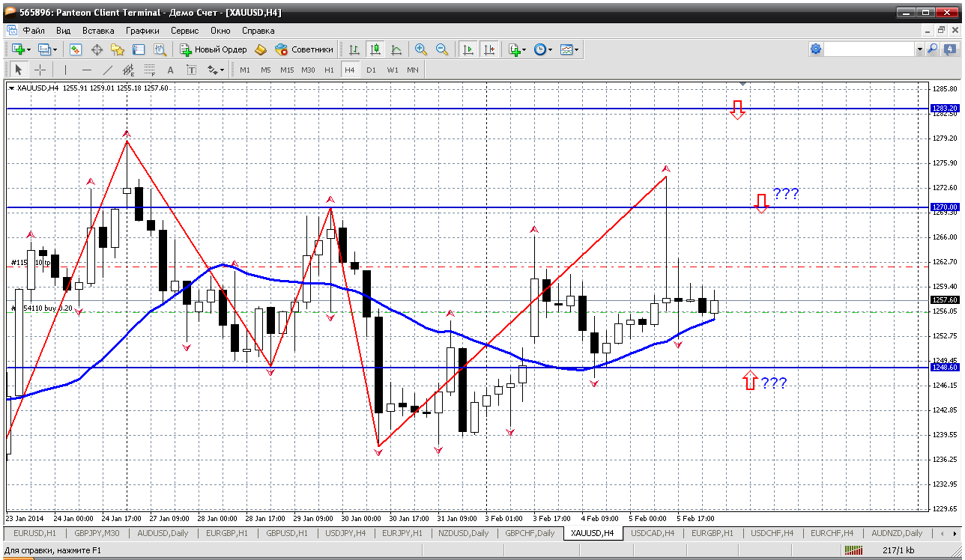Set timeframe to D1
This screenshot has height=560, width=965.
(372, 70)
